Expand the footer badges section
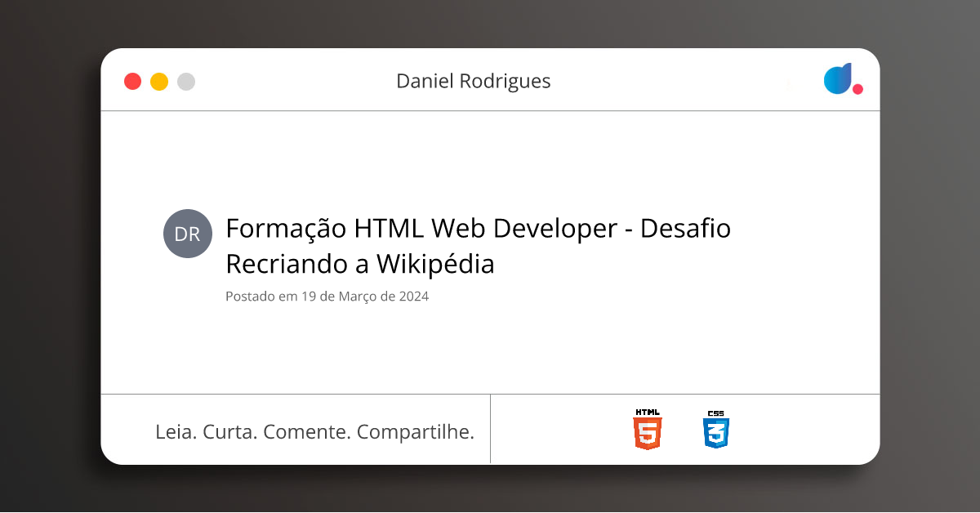The height and width of the screenshot is (513, 980). click(x=684, y=429)
